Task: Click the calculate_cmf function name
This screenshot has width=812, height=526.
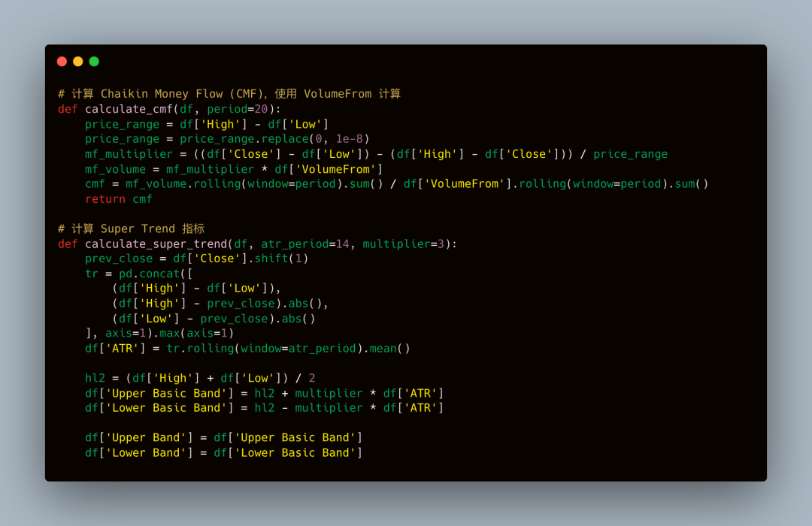Action: pyautogui.click(x=129, y=109)
